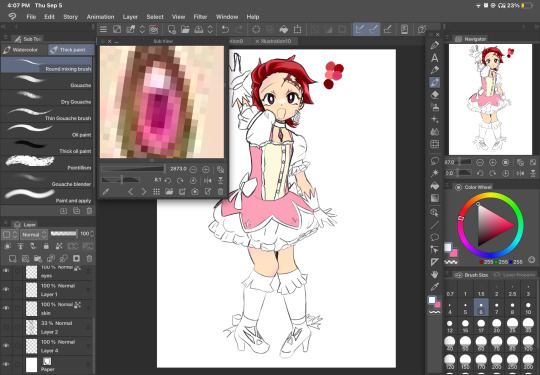Select the Blend tool in tool palette
The height and width of the screenshot is (375, 540).
[435, 132]
